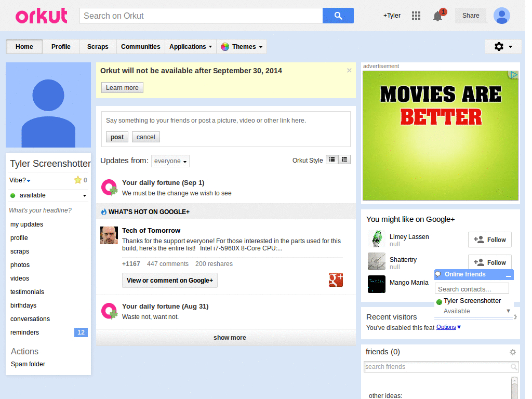Switch to the first Orkut Style view
Image resolution: width=532 pixels, height=399 pixels.
[332, 159]
